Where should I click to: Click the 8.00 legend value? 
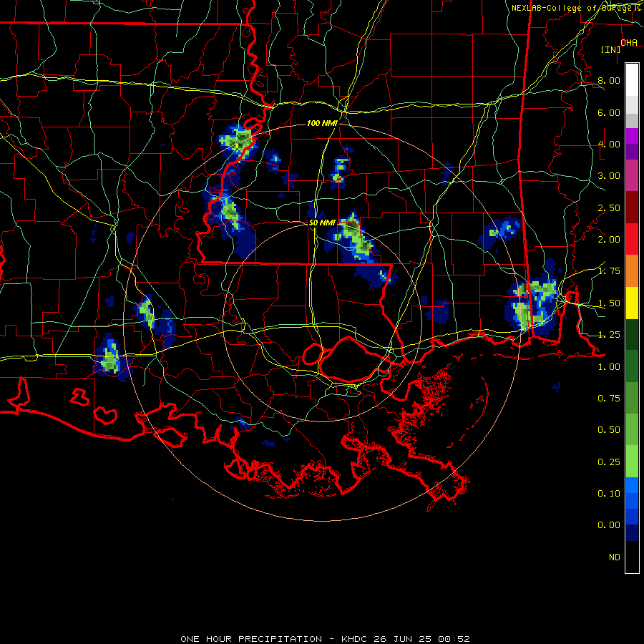(609, 80)
